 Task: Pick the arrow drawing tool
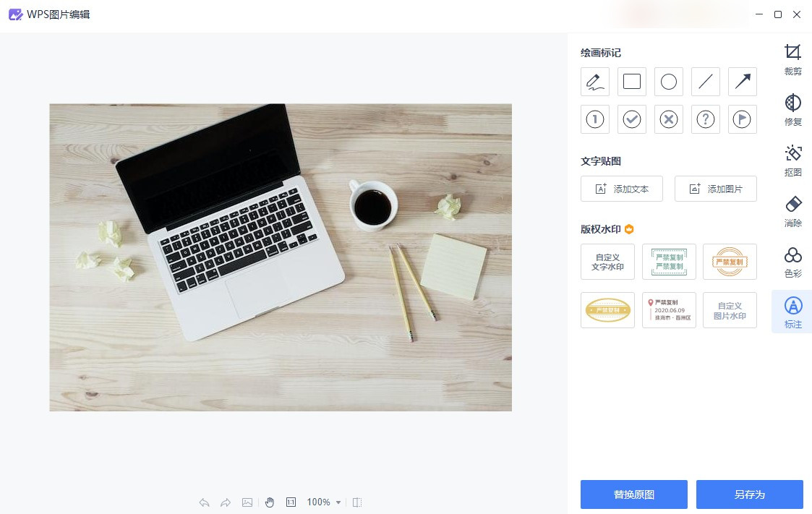(x=742, y=82)
